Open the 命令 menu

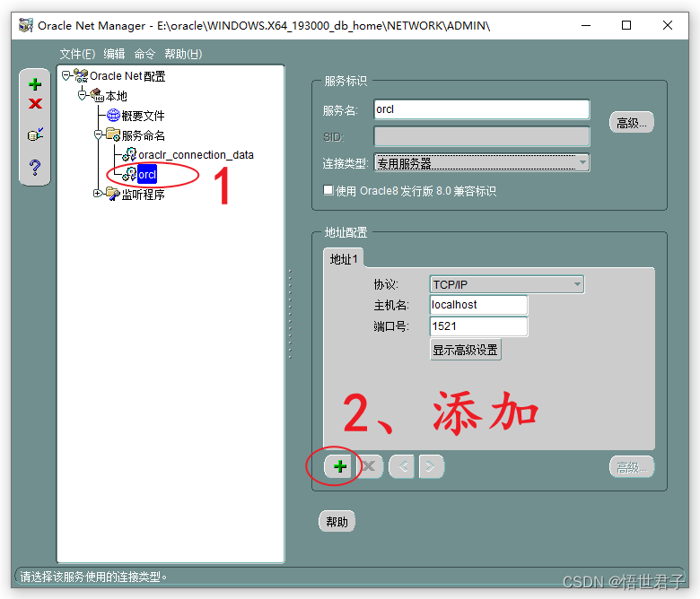pyautogui.click(x=144, y=54)
